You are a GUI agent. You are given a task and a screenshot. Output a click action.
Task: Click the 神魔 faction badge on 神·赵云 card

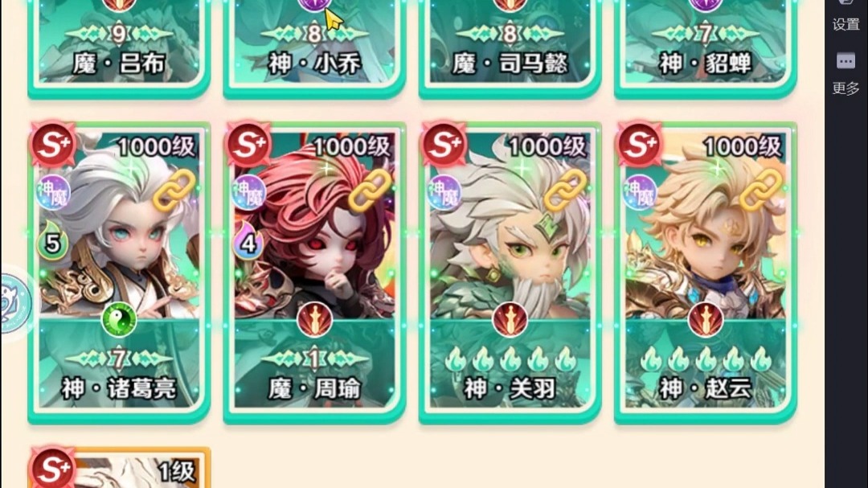640,192
